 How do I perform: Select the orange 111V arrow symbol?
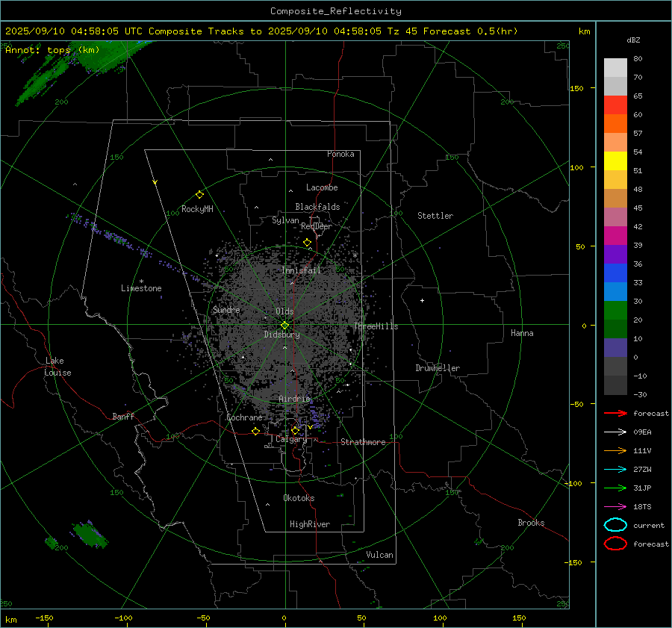tap(615, 450)
